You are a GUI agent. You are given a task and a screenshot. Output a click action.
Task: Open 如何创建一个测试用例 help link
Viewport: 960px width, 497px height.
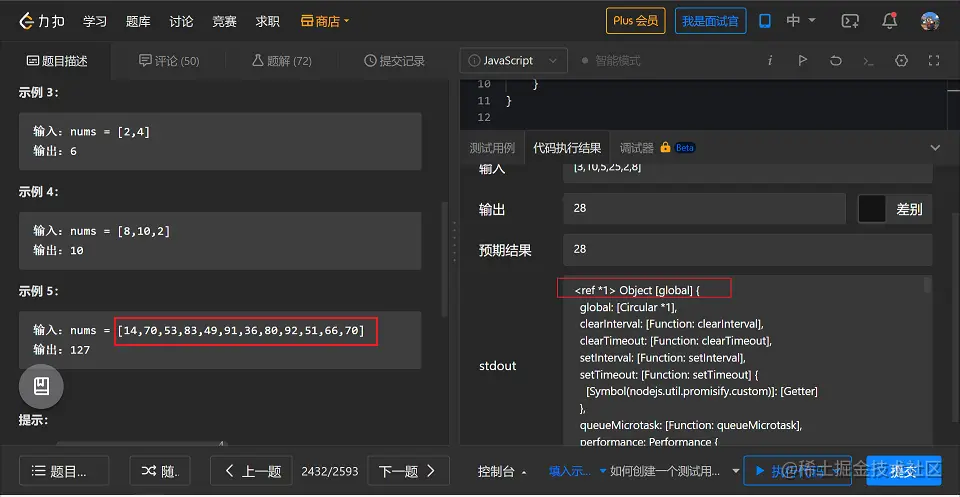(665, 471)
